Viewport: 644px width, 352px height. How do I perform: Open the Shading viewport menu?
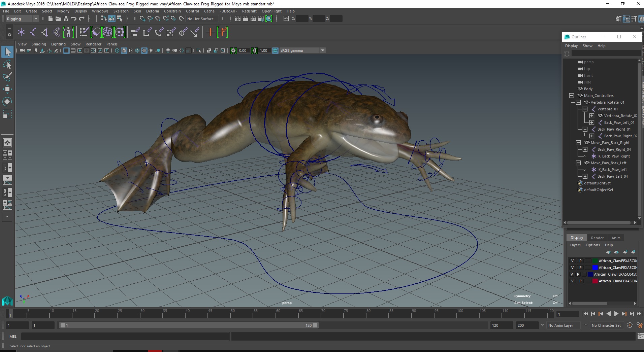tap(39, 44)
